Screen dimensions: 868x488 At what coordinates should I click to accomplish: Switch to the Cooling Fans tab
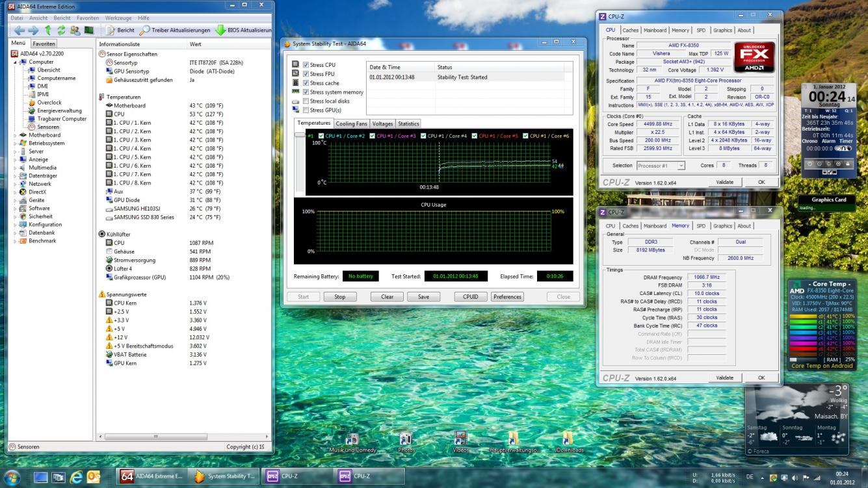(x=351, y=123)
